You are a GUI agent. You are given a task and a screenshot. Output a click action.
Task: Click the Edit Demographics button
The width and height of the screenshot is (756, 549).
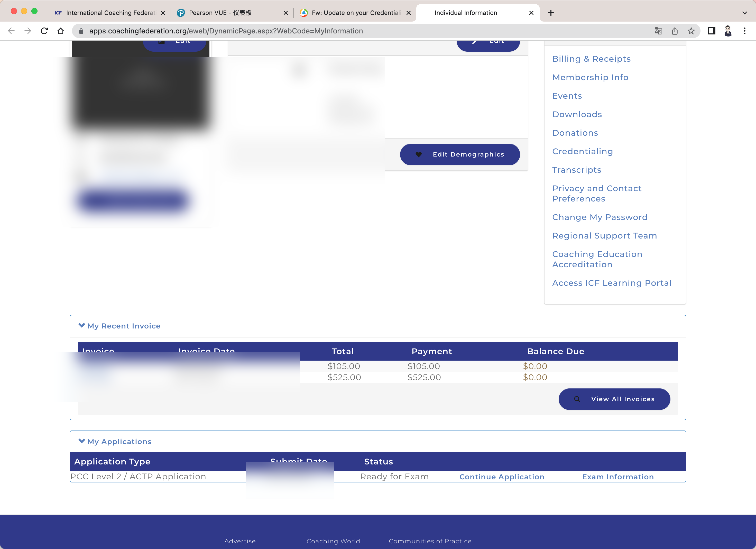pyautogui.click(x=460, y=154)
